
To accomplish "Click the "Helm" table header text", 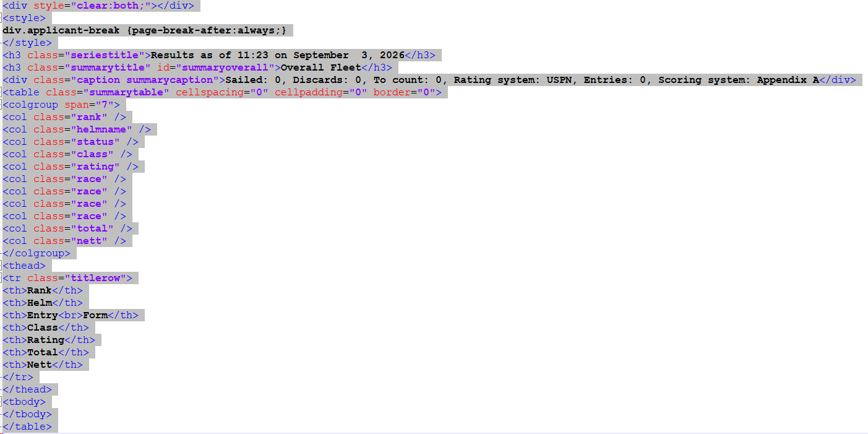I will (x=40, y=303).
